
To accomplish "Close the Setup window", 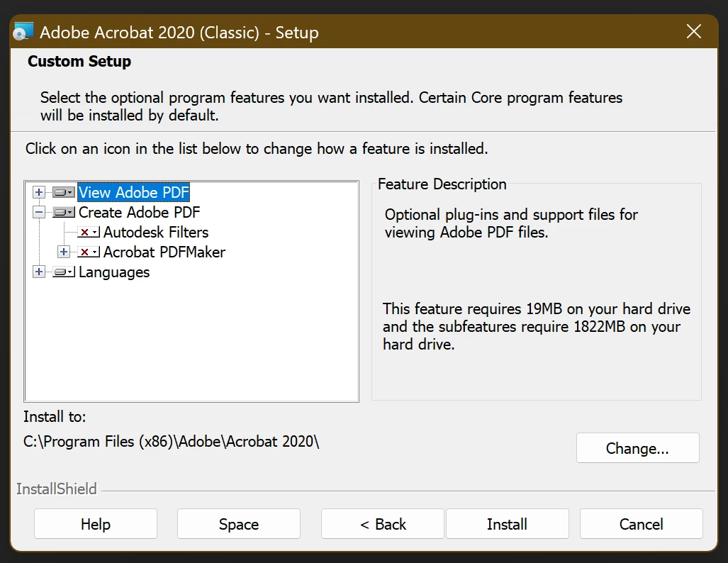I will [x=694, y=32].
